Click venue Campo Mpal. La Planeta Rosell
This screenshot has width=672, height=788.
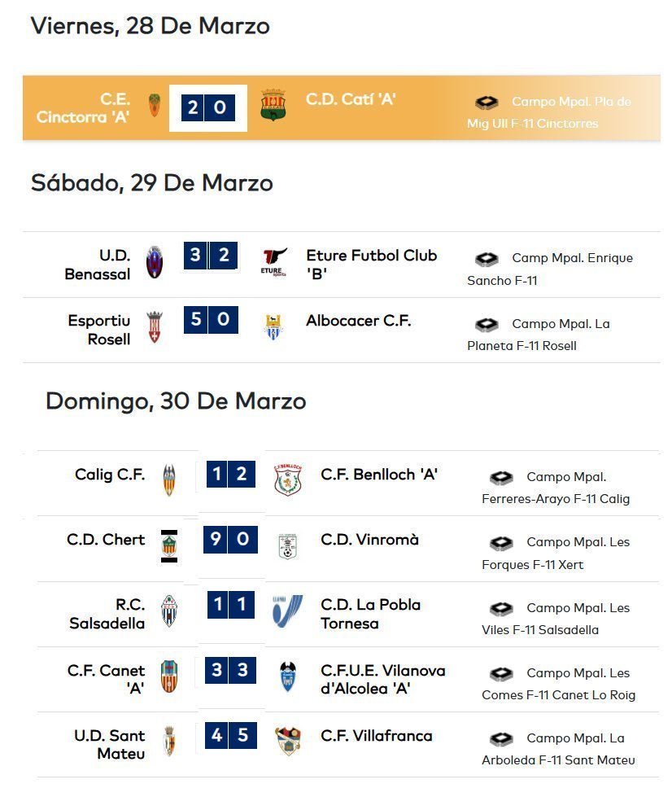coord(539,335)
